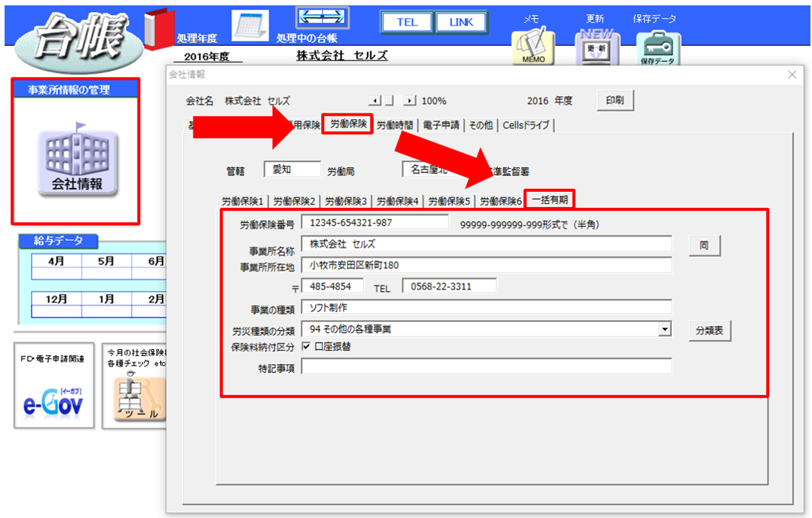Open the MEMO notepad icon
Screen dimensions: 812x518
[534, 47]
